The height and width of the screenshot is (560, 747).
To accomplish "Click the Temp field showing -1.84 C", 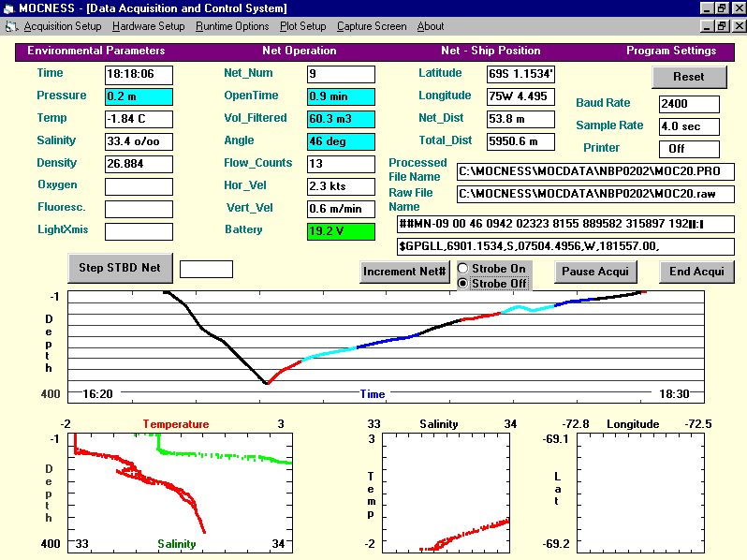I will pos(139,119).
